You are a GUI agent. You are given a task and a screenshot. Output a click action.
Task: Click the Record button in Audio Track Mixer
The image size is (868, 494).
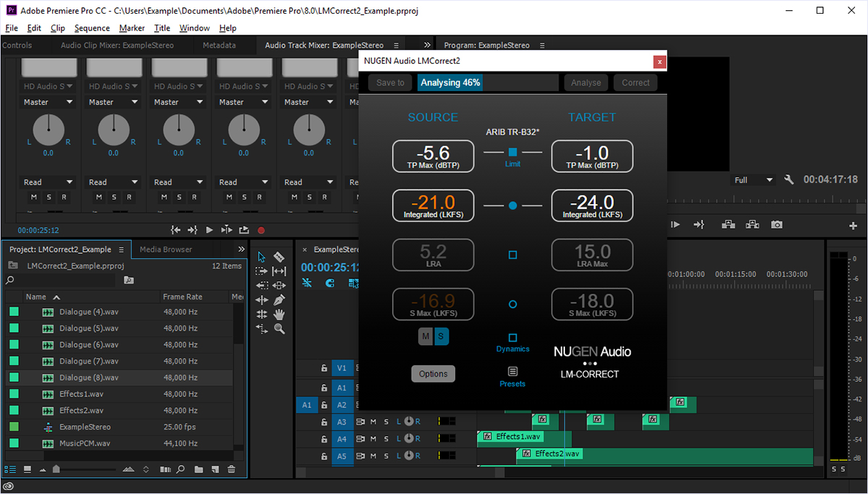[x=261, y=230]
